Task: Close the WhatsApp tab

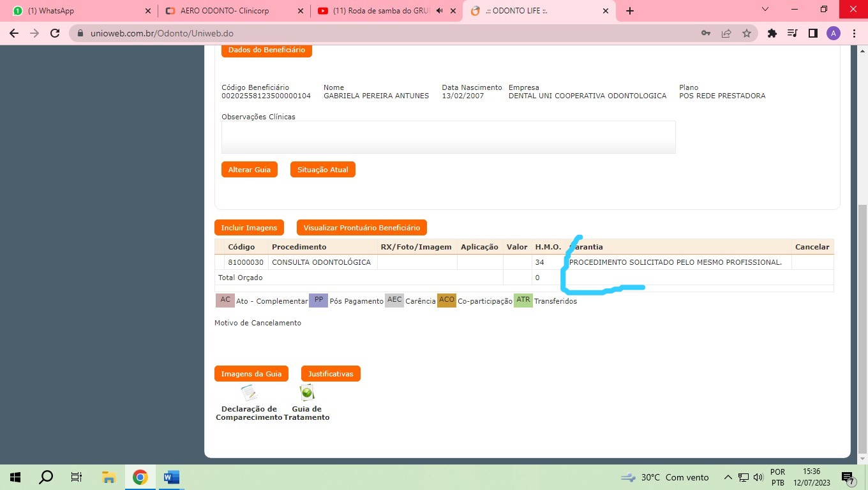Action: (148, 11)
